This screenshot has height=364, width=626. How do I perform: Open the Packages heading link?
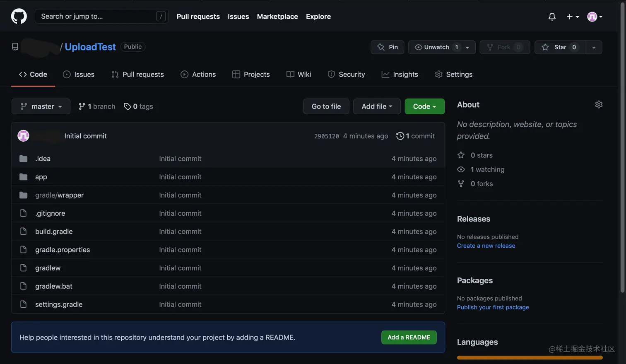(x=475, y=280)
